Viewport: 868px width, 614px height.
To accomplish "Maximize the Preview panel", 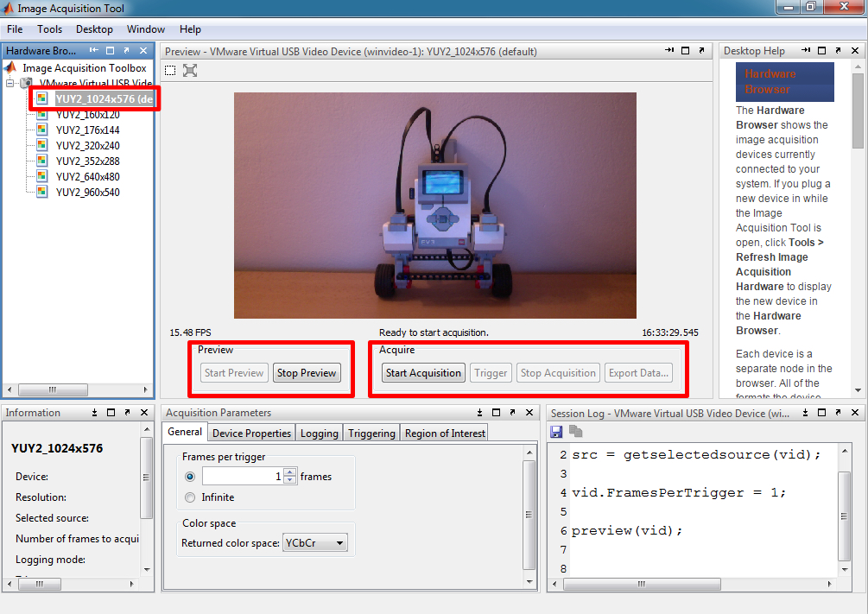I will [685, 50].
